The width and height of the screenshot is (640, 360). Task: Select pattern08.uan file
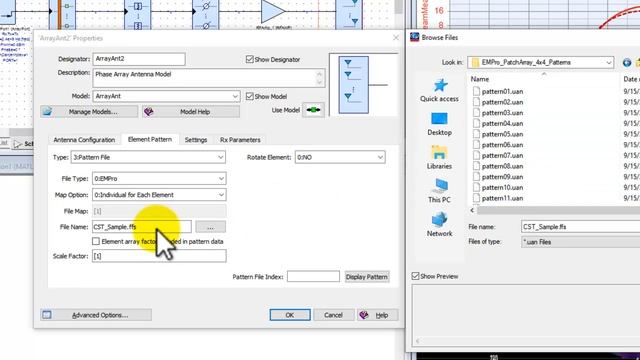(502, 166)
